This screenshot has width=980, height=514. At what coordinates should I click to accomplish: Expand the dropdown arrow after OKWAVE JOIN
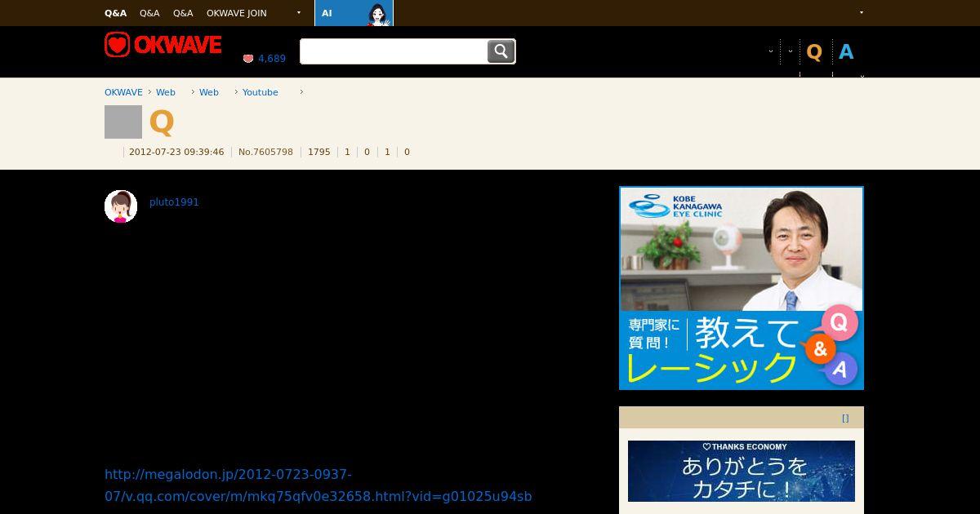pos(299,13)
